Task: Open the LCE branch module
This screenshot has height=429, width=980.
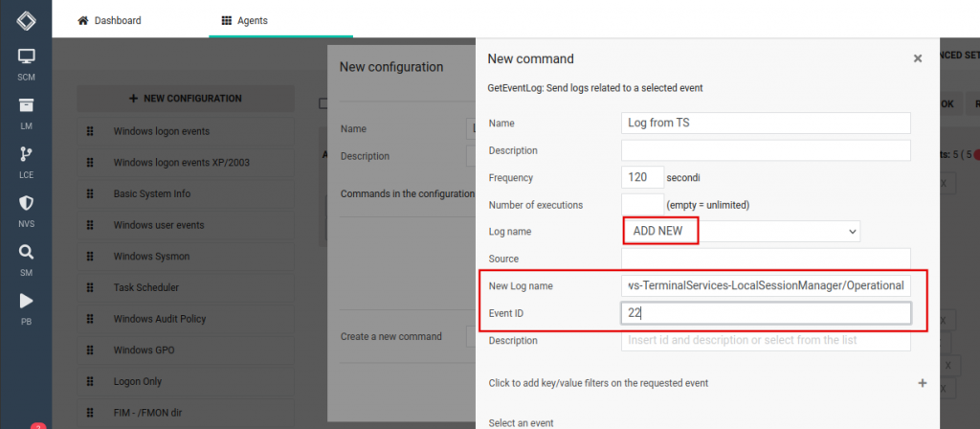Action: tap(26, 163)
